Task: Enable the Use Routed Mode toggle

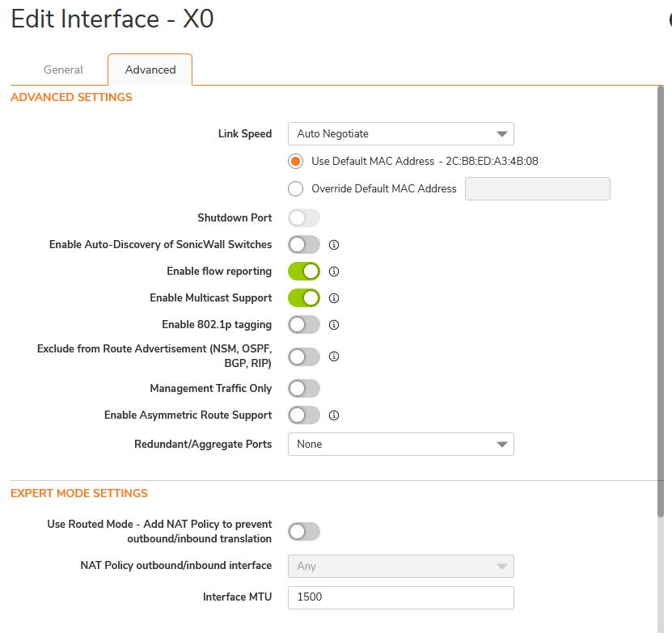Action: click(x=304, y=531)
